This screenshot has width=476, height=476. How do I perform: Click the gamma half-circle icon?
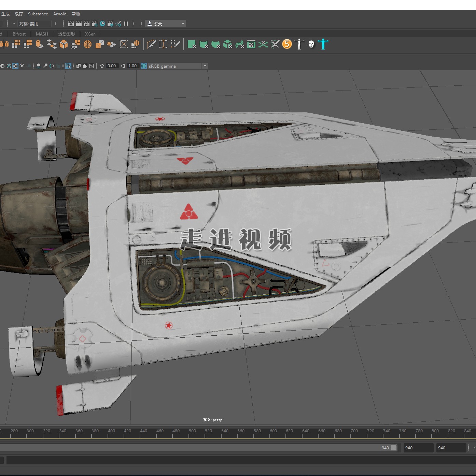coord(123,66)
